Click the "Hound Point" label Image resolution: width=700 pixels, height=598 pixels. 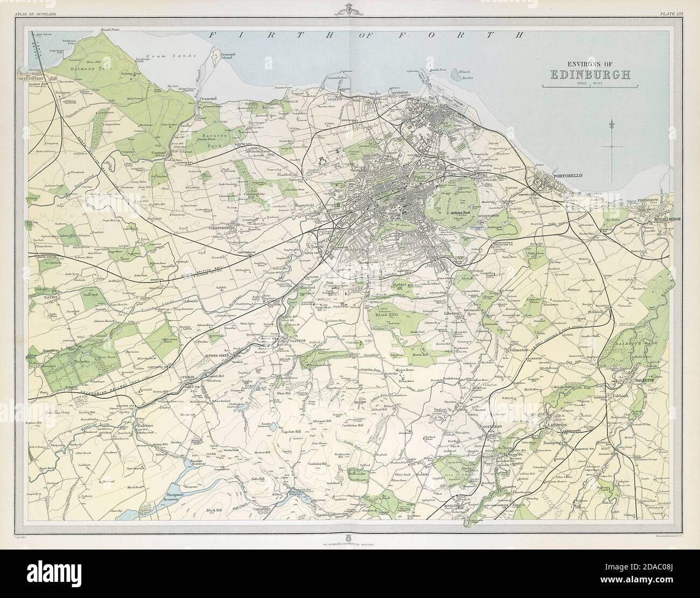coord(109,30)
